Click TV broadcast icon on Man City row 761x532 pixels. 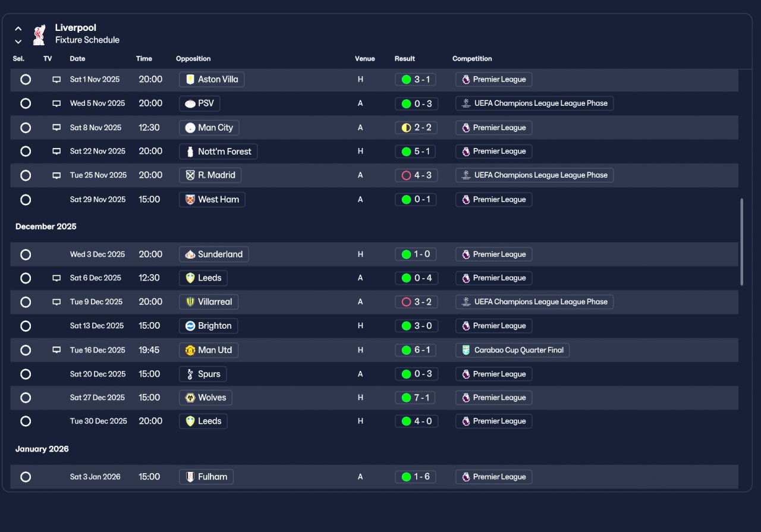56,127
